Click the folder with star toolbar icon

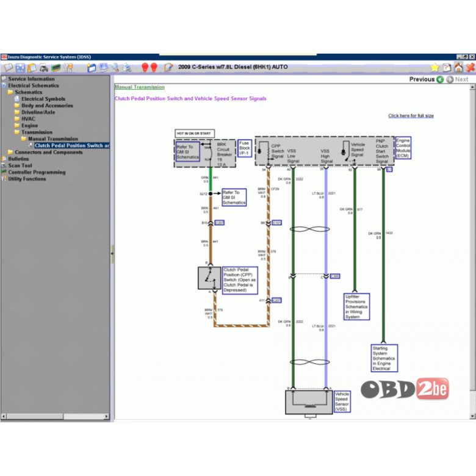tap(91, 68)
